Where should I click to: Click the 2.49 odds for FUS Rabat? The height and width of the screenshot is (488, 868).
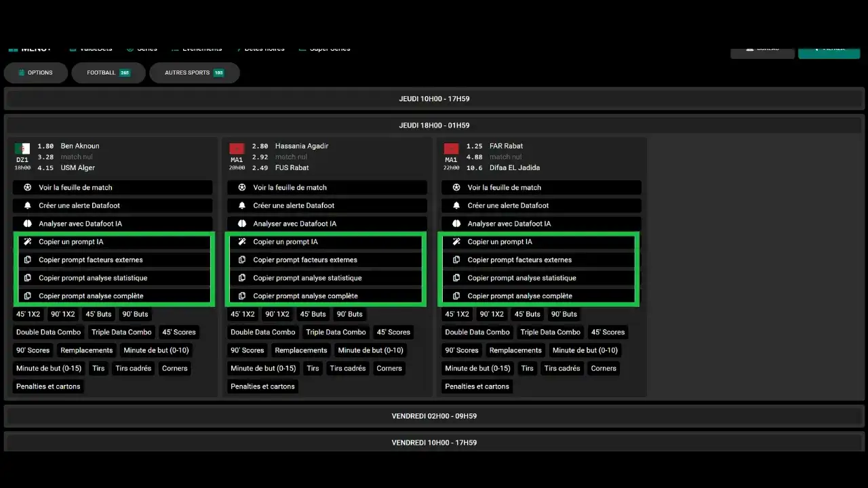tap(260, 168)
